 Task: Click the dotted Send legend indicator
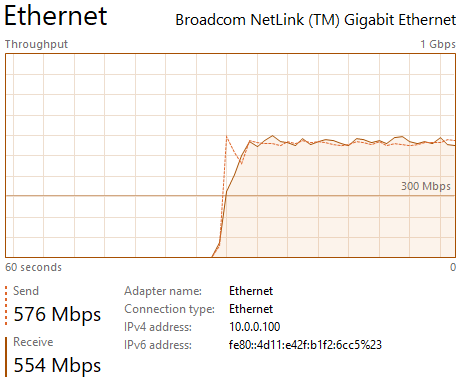click(6, 305)
